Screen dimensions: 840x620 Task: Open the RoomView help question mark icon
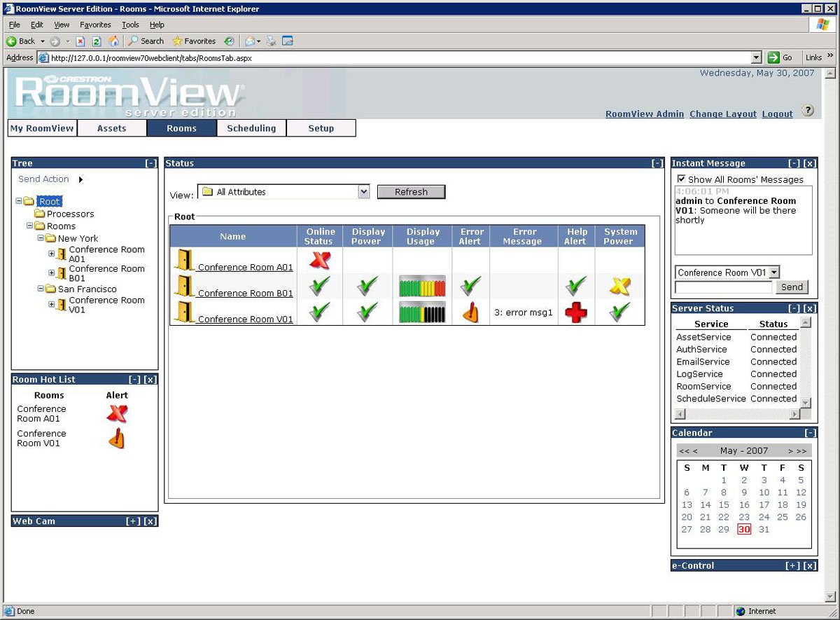(x=808, y=111)
